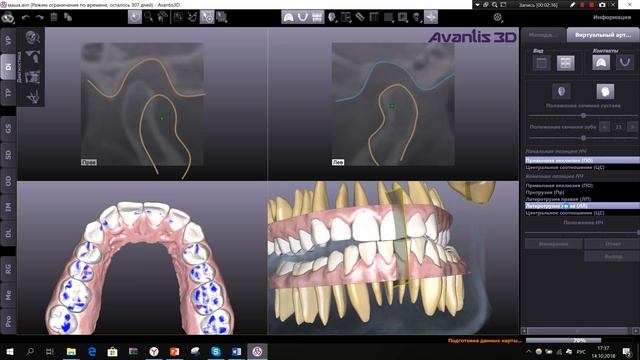This screenshot has height=360, width=640.
Task: Open the settings gear dropdown
Action: (x=498, y=17)
